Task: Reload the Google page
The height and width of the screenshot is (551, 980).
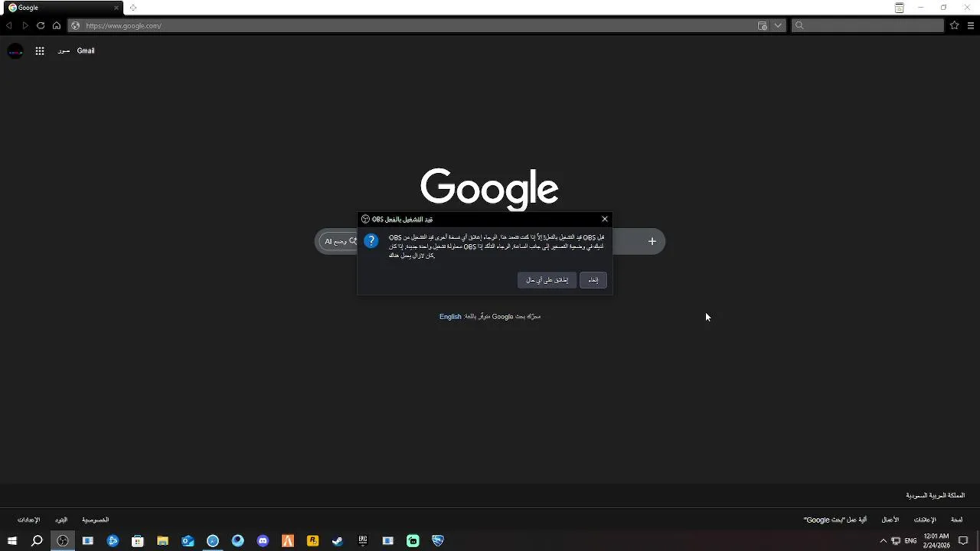Action: pyautogui.click(x=41, y=25)
